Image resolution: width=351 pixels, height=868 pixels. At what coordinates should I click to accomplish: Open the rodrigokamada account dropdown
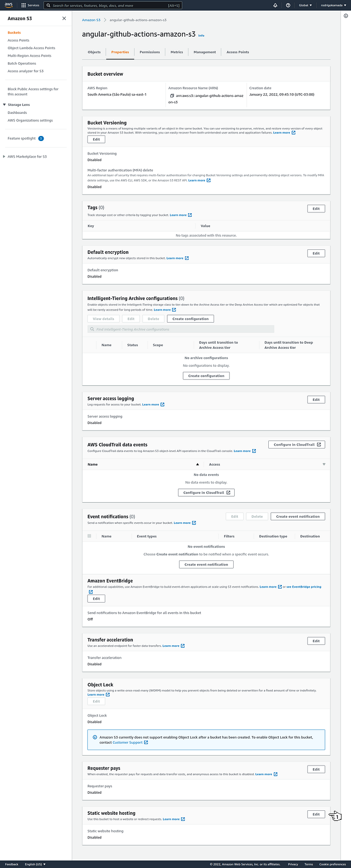(333, 5)
